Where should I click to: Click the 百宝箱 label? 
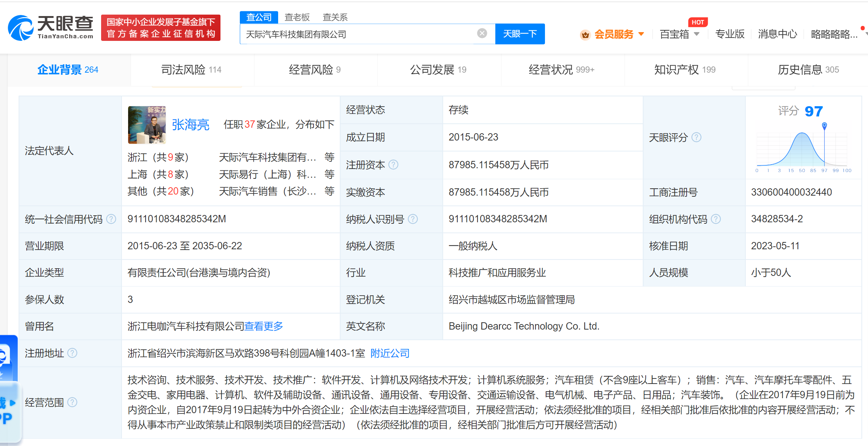click(x=674, y=34)
